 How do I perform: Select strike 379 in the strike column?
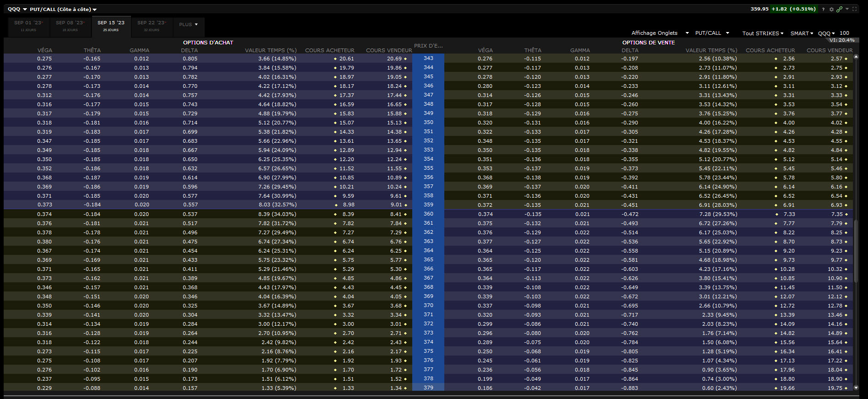click(428, 388)
